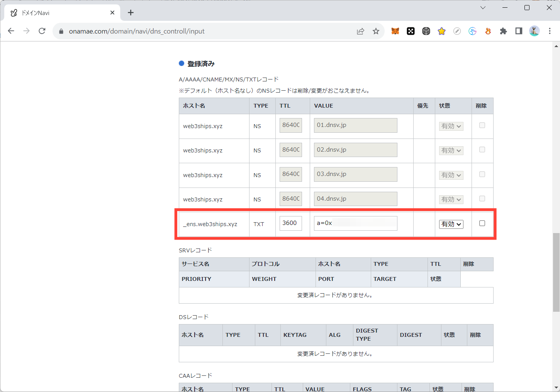
Task: Open the browser side panel icon
Action: [x=519, y=31]
